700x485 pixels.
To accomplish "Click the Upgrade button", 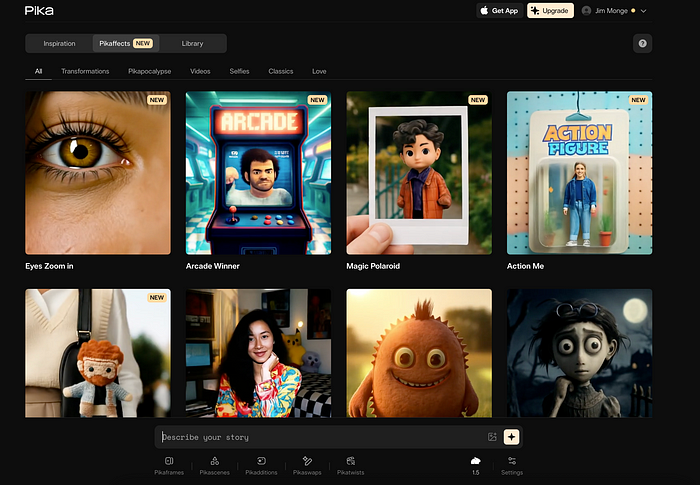I will pyautogui.click(x=550, y=11).
